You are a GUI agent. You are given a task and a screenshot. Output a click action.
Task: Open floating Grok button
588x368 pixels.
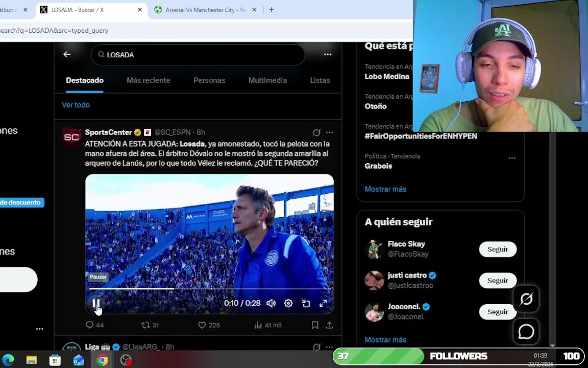[x=526, y=299]
